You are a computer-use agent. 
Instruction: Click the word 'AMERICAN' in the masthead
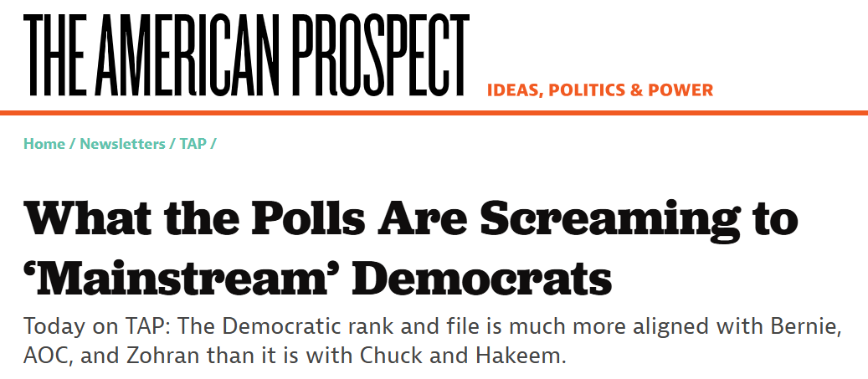pos(187,54)
